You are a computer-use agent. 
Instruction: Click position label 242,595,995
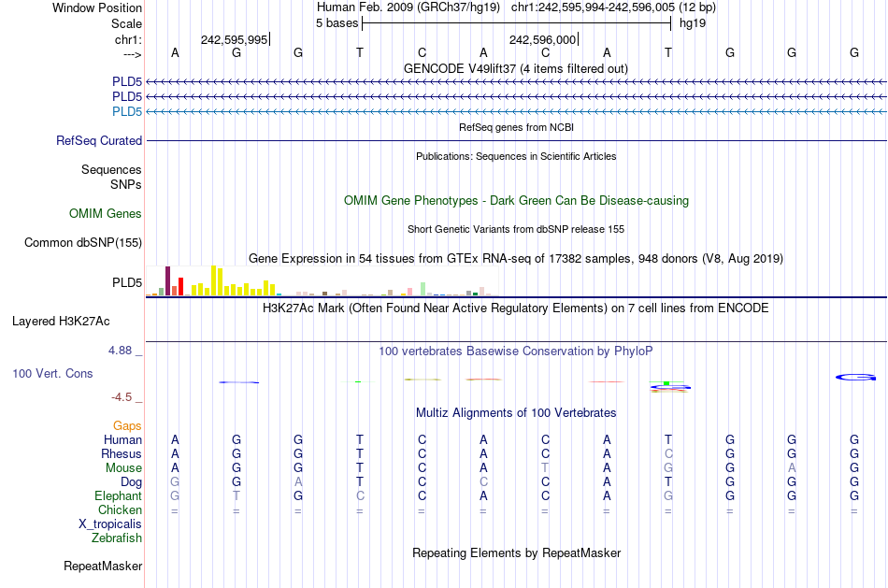[234, 39]
